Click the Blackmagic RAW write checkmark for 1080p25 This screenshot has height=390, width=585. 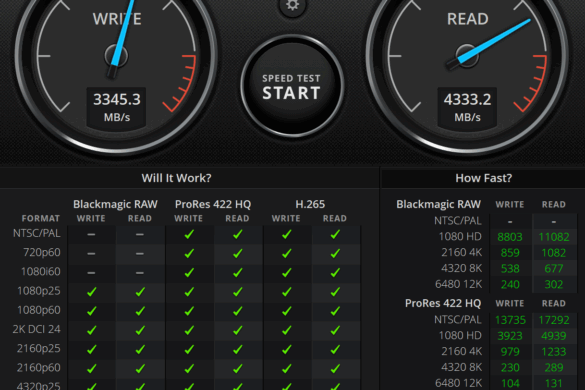(x=91, y=292)
